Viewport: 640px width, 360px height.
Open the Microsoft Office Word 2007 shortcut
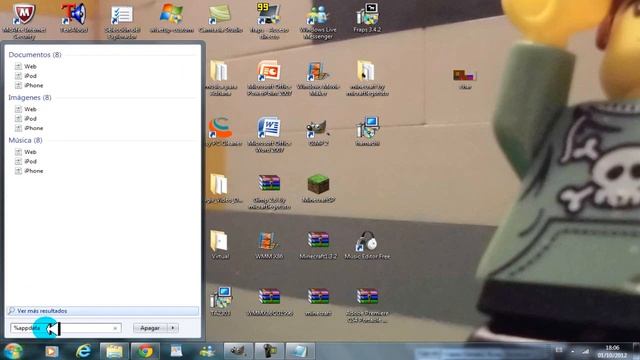click(x=269, y=135)
